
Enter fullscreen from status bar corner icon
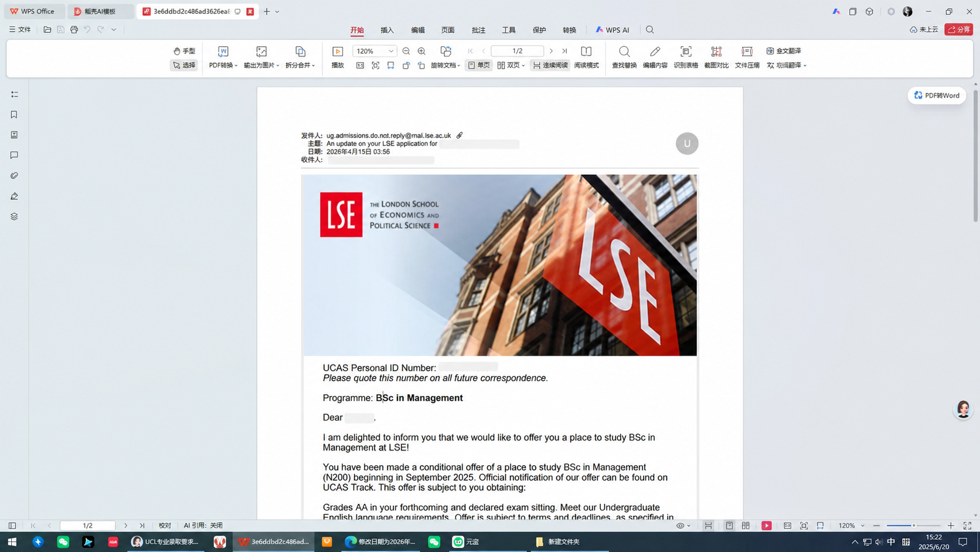(968, 526)
